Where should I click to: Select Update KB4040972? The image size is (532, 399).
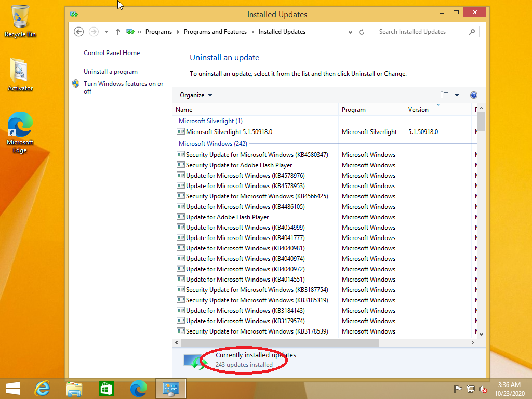point(241,269)
